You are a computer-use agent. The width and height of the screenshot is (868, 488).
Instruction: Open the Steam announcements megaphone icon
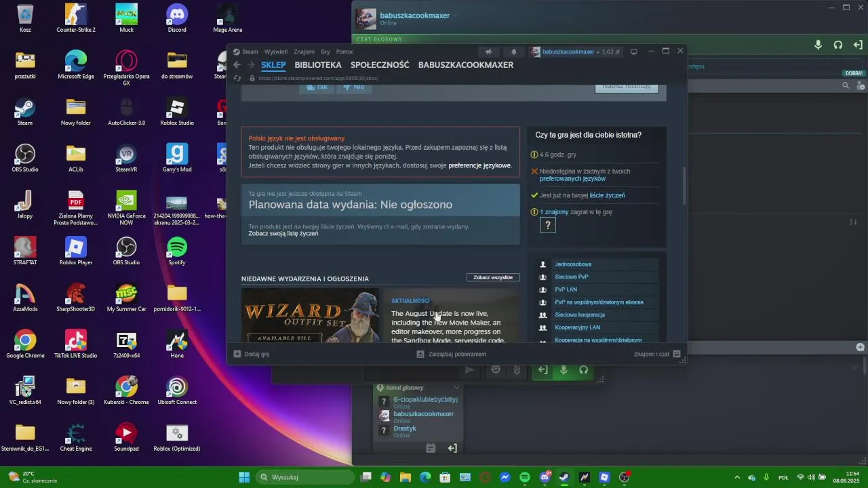tap(488, 52)
